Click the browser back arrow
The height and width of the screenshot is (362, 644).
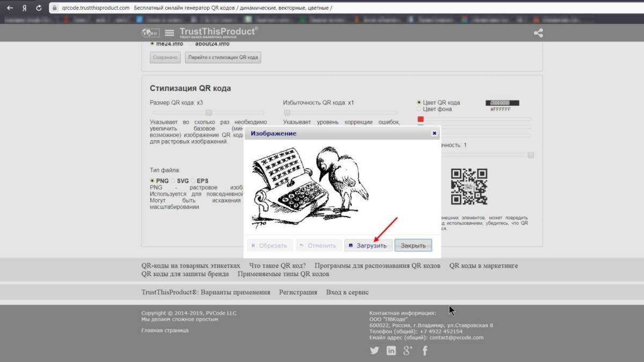[10, 8]
